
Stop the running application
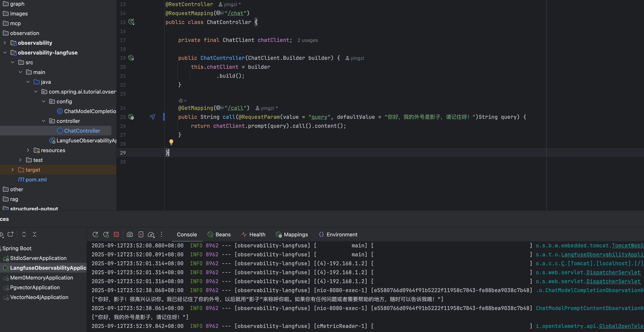point(116,235)
